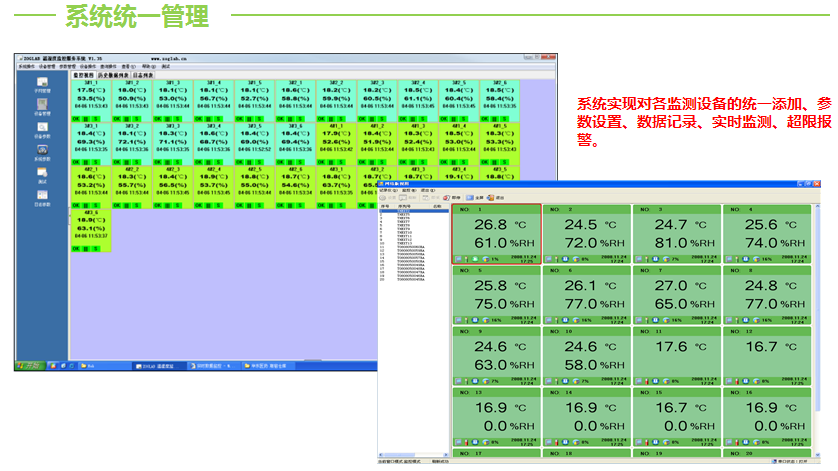Open 测试 icon in the blue sidebar
This screenshot has height=471, width=838.
point(42,172)
